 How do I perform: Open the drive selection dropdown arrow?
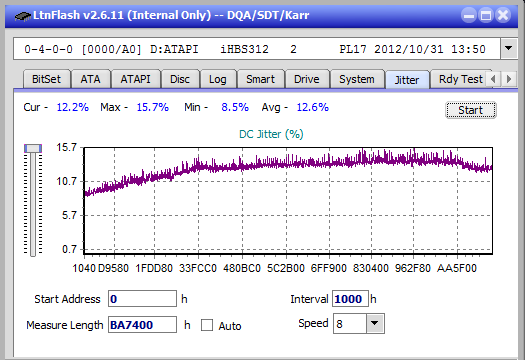tap(508, 49)
